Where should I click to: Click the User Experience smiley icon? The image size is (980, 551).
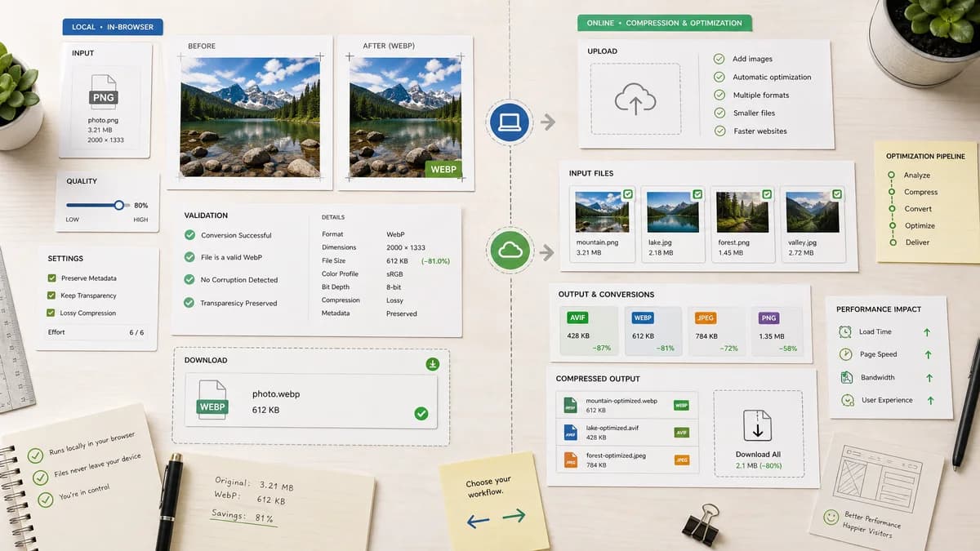click(x=847, y=400)
